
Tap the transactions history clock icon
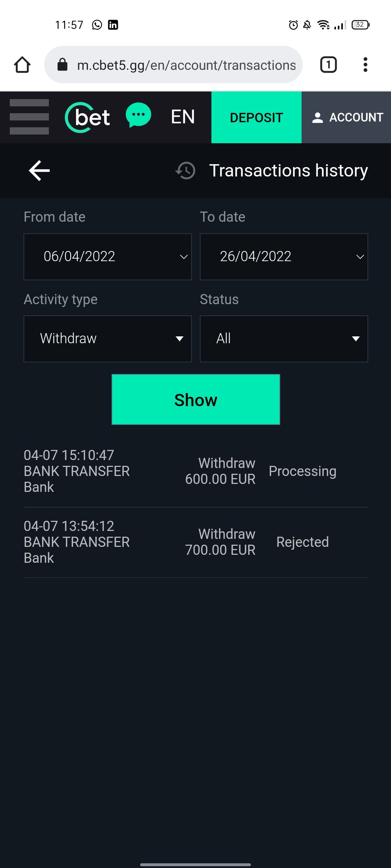(x=185, y=171)
